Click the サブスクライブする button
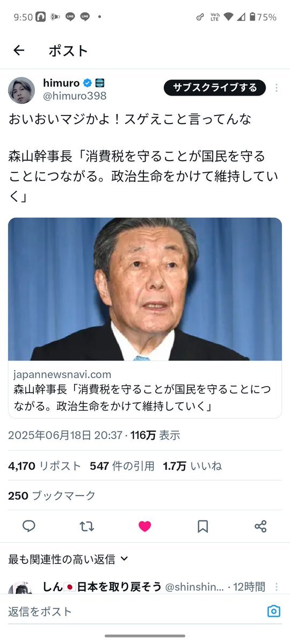Screen dimensions: 290x644 (215, 88)
